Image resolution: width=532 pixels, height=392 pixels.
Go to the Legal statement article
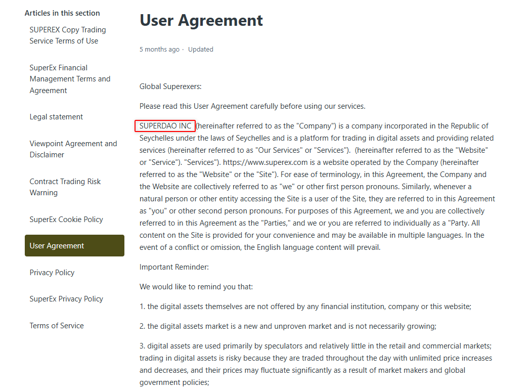click(x=56, y=117)
